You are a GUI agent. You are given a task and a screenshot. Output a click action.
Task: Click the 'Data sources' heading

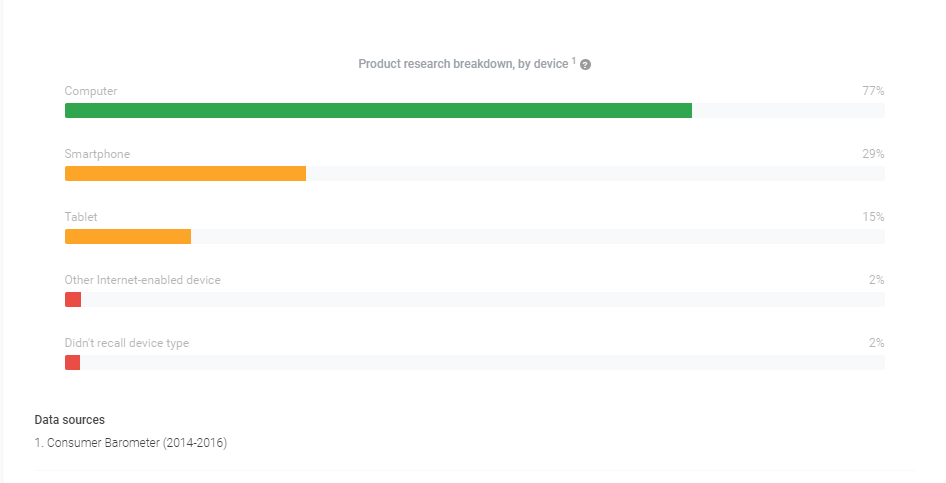click(x=69, y=420)
